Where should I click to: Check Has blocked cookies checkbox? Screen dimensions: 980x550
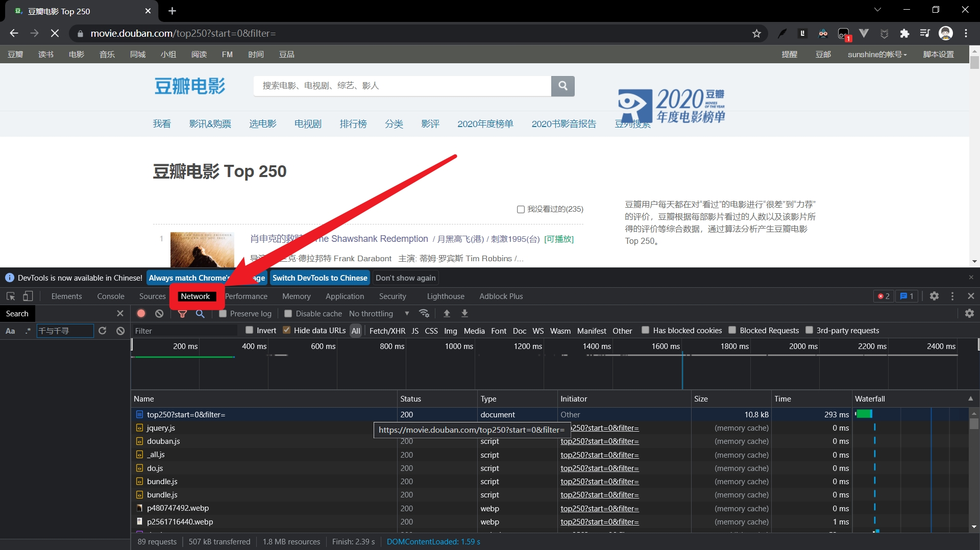(645, 330)
